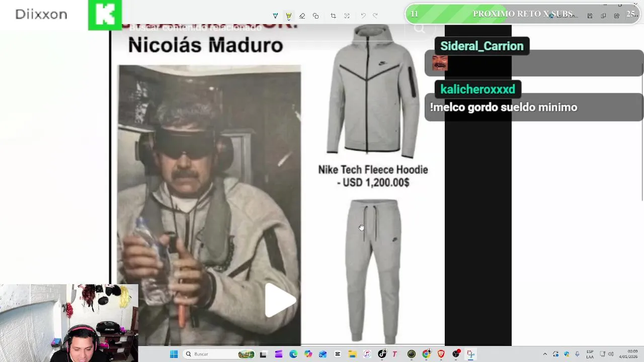Screen dimensions: 644x362
Task: Share the snip
Action: (x=617, y=16)
